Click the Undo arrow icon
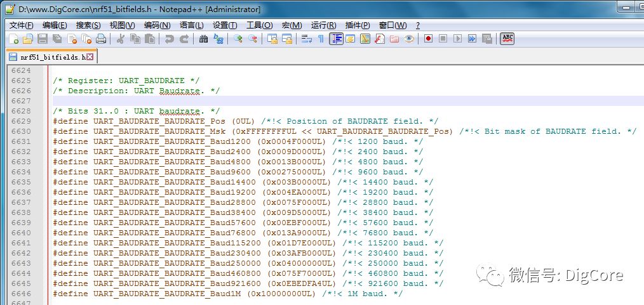 coord(169,39)
